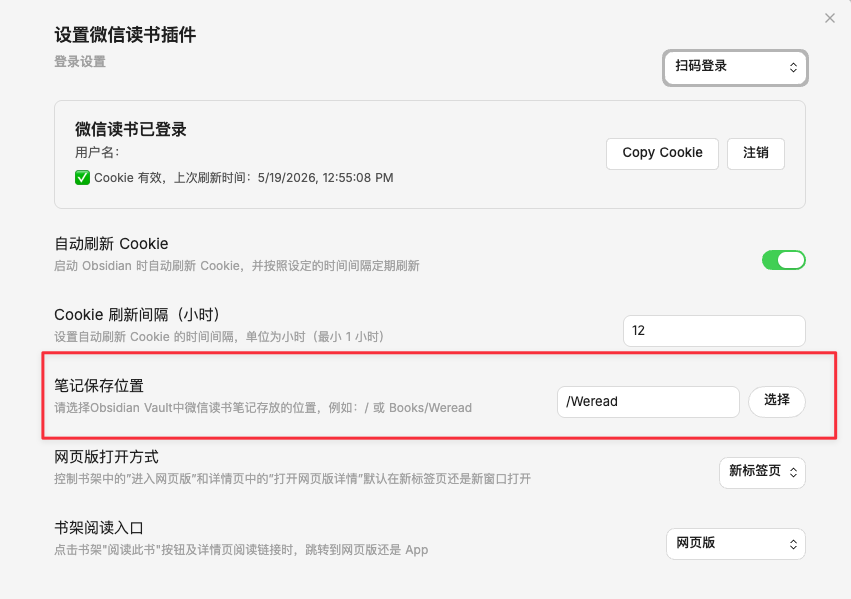
Task: Click the 设置微信读书插件 heading
Action: click(x=125, y=35)
